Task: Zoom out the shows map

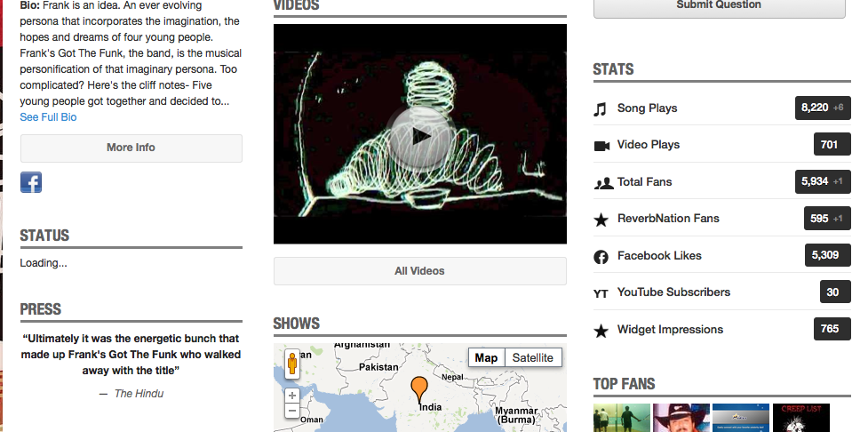Action: pos(292,411)
